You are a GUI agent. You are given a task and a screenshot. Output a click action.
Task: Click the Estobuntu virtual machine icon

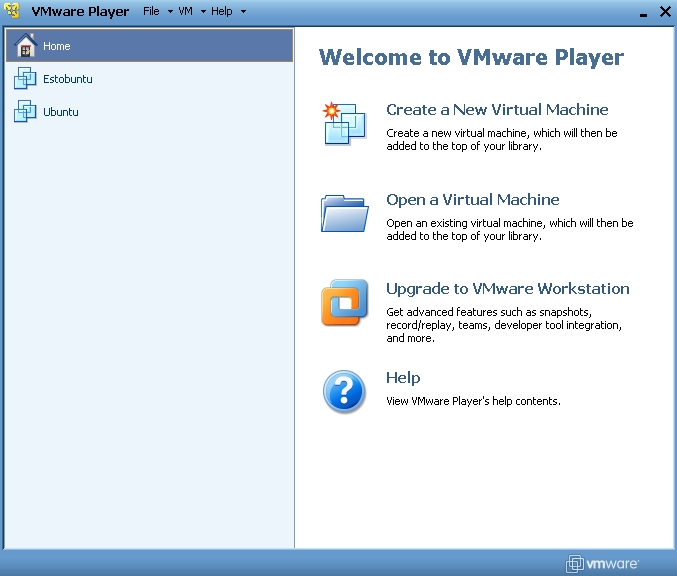pos(25,78)
